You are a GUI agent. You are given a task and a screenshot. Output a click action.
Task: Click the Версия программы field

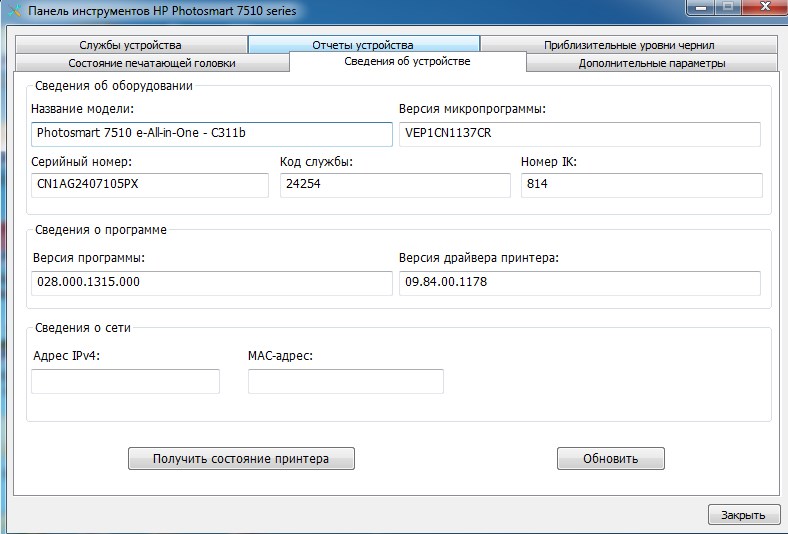coord(212,283)
